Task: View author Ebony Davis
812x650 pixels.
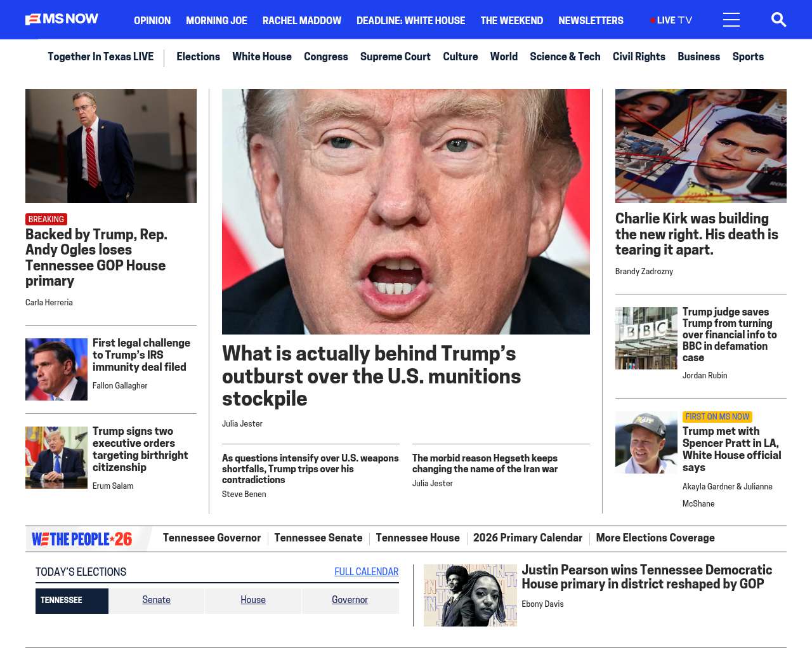Action: [x=542, y=604]
